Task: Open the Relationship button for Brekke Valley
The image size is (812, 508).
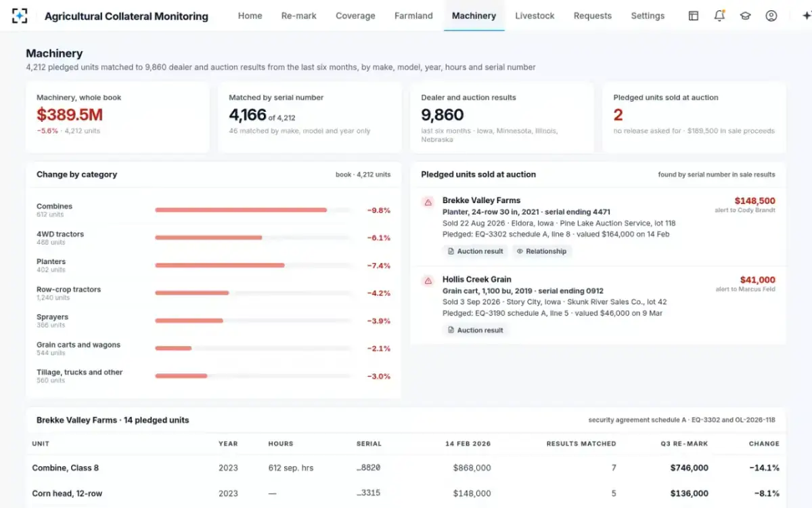Action: click(x=541, y=251)
